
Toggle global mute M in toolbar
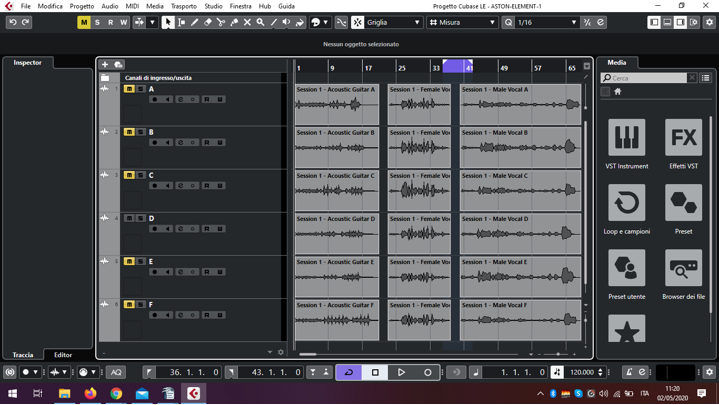click(x=84, y=22)
